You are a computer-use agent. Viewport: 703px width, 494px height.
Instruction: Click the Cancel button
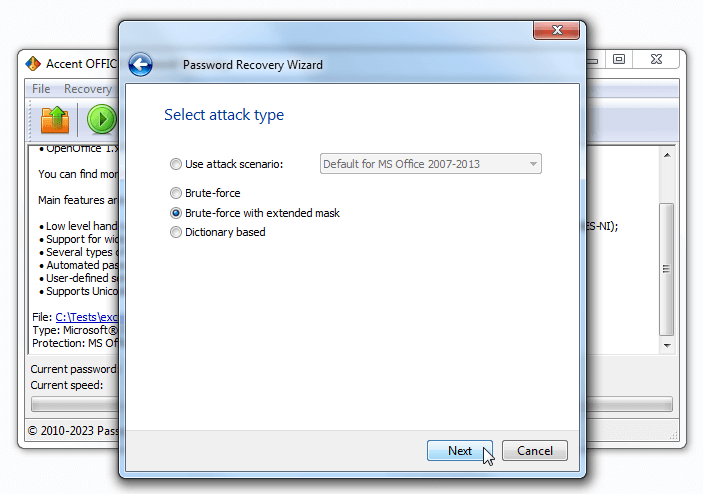[x=534, y=451]
